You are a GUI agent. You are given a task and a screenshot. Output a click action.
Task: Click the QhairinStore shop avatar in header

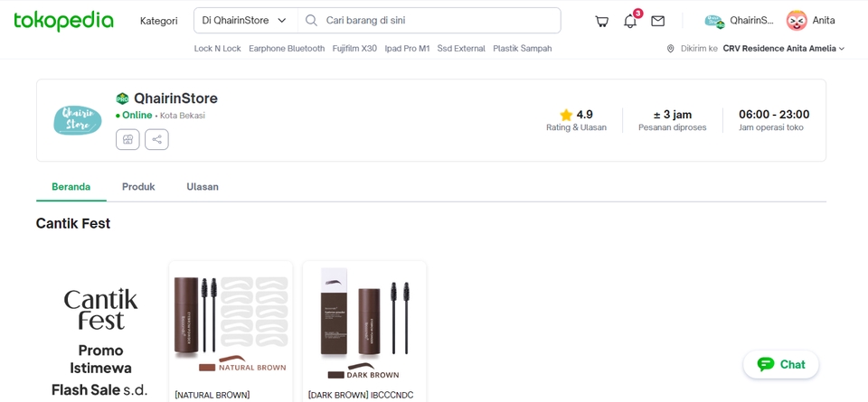[x=714, y=21]
